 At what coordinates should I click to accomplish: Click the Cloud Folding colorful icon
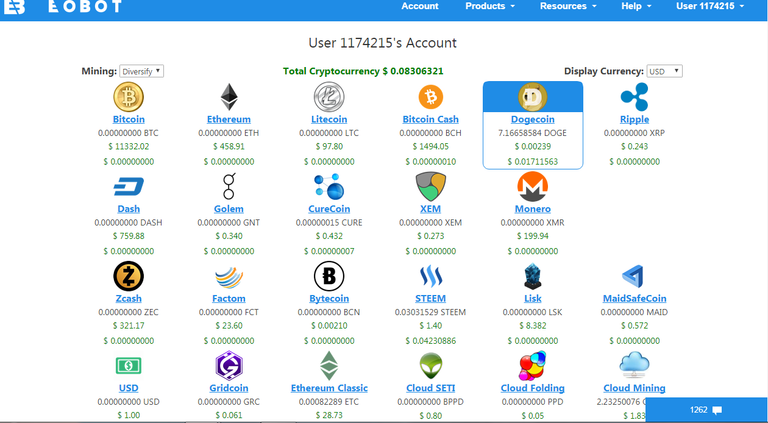[533, 366]
